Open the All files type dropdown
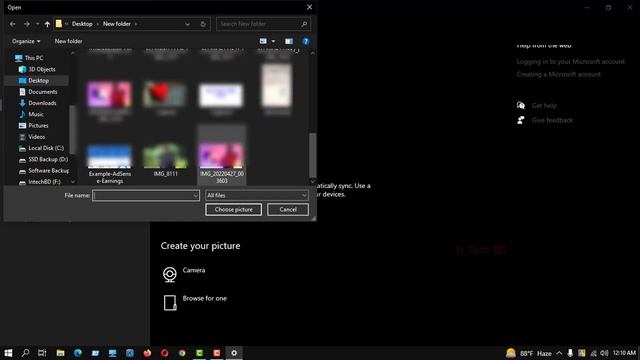The image size is (640, 360). pyautogui.click(x=256, y=196)
